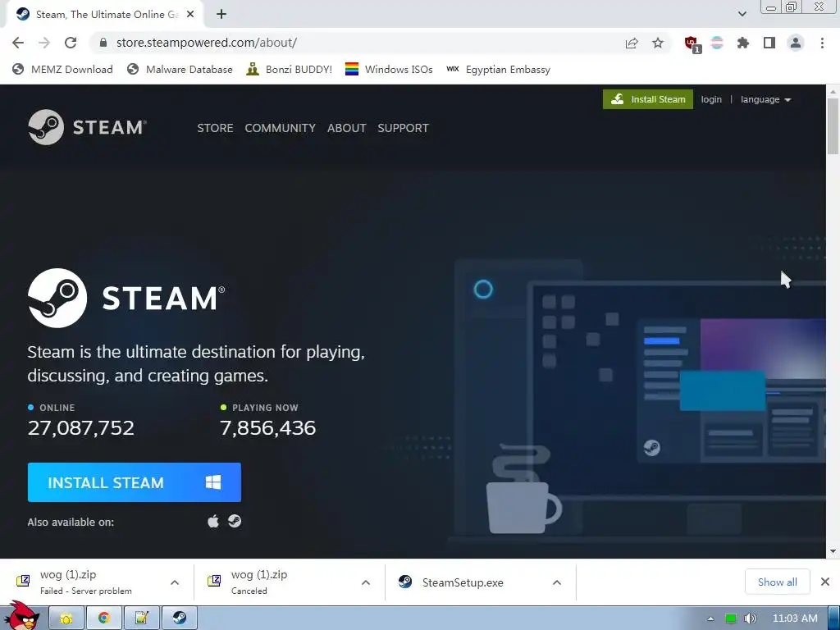Expand options for canceled wog (1).zip
The image size is (840, 630).
point(366,582)
